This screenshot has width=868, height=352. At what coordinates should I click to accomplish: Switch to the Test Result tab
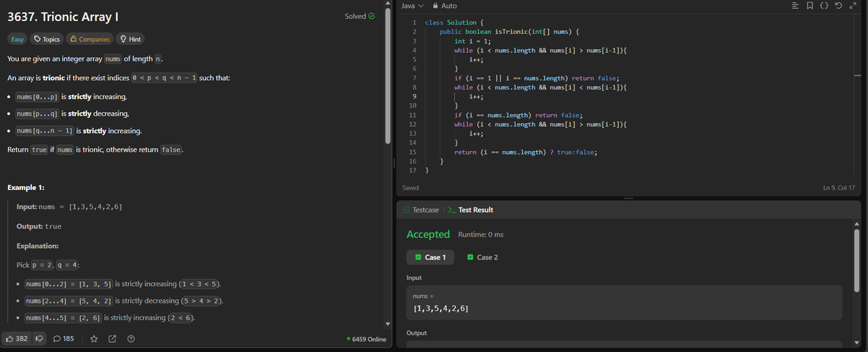point(471,210)
